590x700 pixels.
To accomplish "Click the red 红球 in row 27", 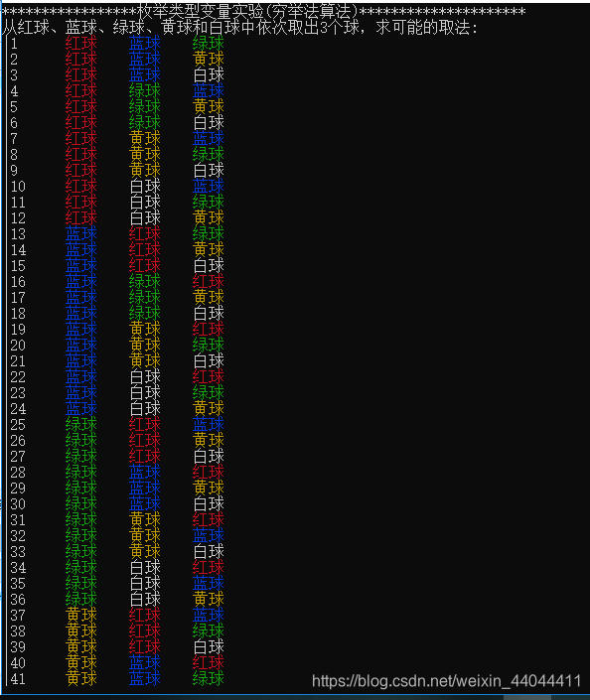I will coord(145,457).
